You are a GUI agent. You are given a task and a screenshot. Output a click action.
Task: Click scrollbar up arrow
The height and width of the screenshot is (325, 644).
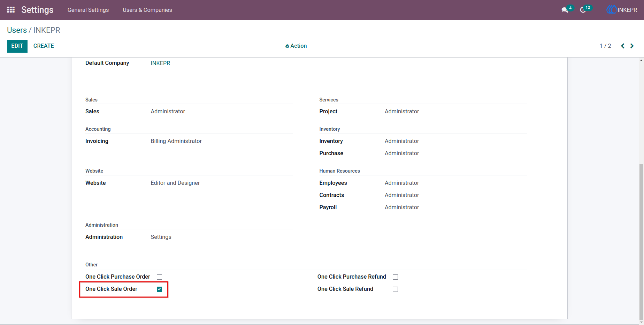(x=641, y=61)
